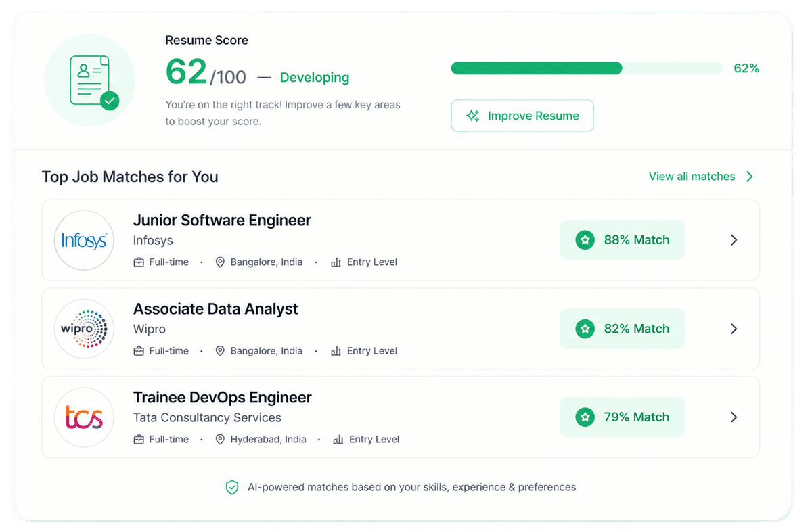Click 'Bangalore, India' in the Infosys row

(267, 262)
